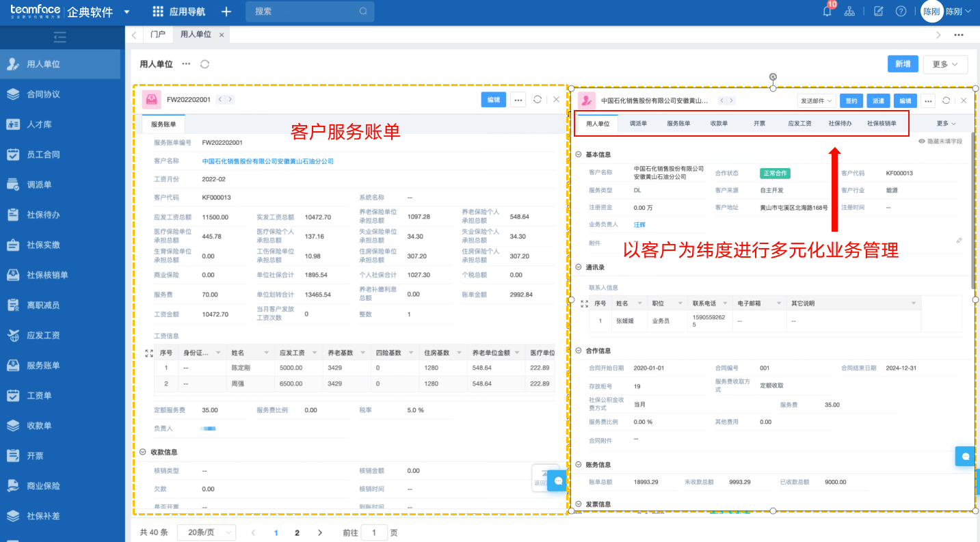
Task: Click refresh icon next to 用人单位 title
Action: (204, 64)
